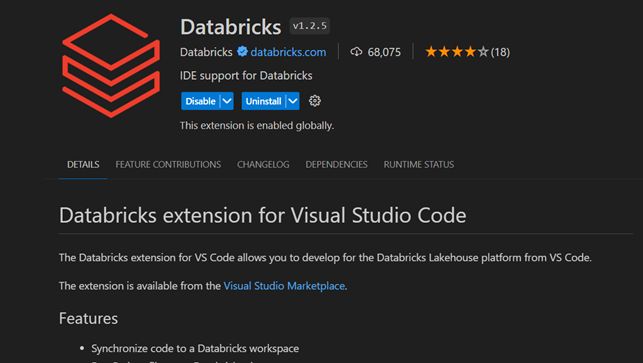Open the Visual Studio Marketplace link
The image size is (643, 363).
[284, 286]
